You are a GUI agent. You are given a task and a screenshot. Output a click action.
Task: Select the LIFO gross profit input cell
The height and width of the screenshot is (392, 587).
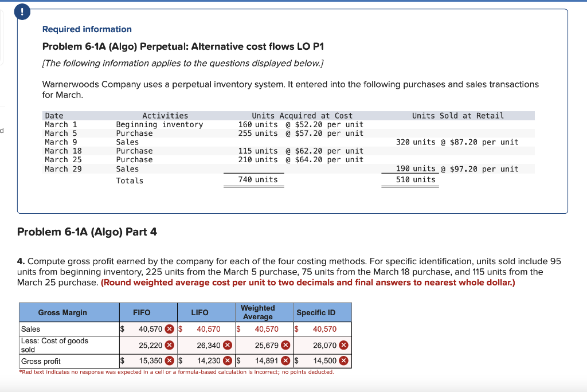click(x=206, y=360)
